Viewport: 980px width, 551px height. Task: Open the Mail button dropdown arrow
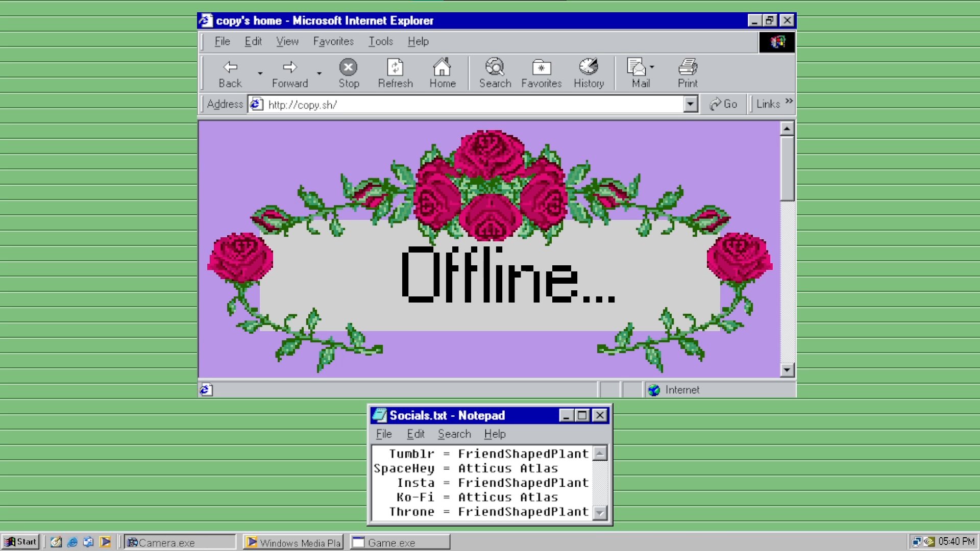652,67
